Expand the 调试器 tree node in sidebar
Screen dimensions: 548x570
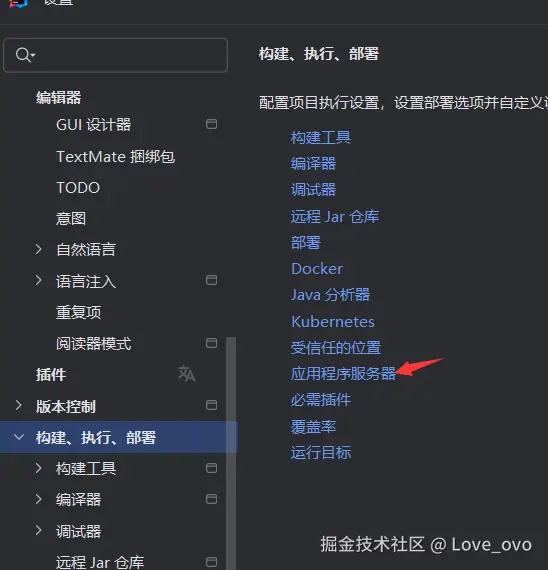click(x=39, y=530)
